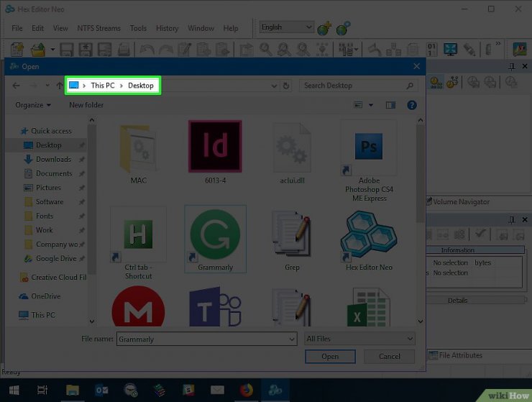
Task: Click the Save floppy disk toolbar icon
Action: point(67,50)
